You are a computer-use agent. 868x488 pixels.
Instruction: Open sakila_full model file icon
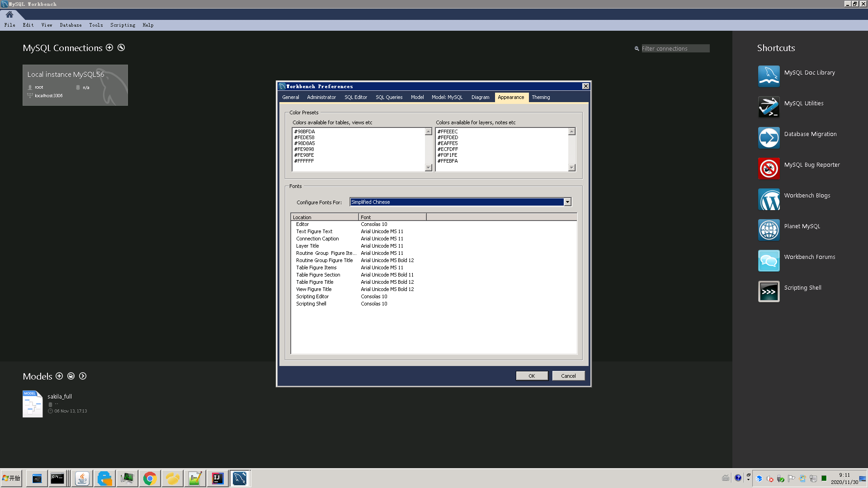click(x=33, y=404)
